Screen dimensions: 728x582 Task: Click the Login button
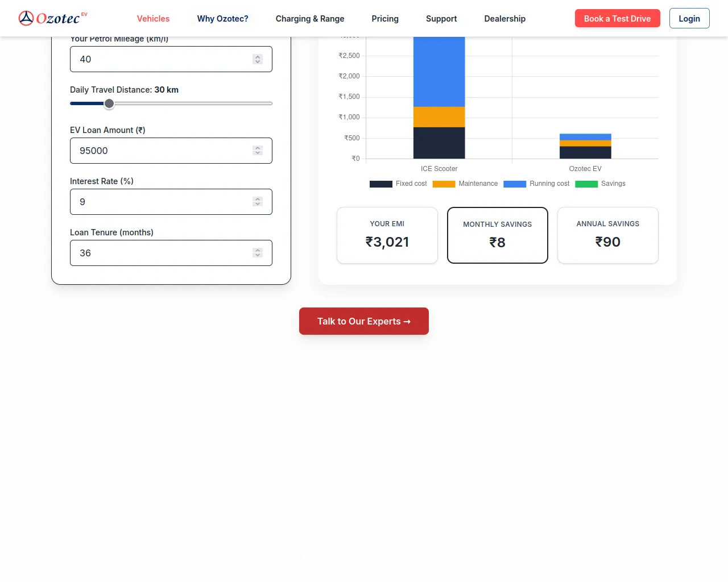click(689, 18)
